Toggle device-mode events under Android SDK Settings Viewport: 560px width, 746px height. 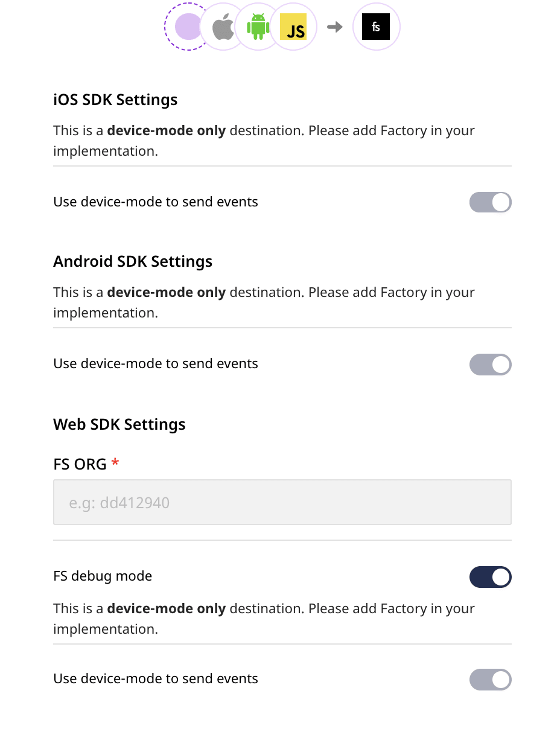(490, 365)
